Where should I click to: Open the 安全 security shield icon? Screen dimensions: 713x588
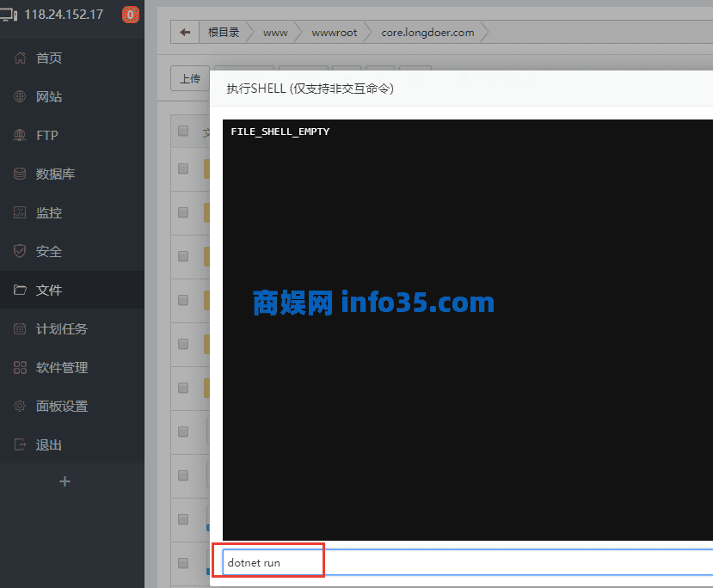point(18,251)
